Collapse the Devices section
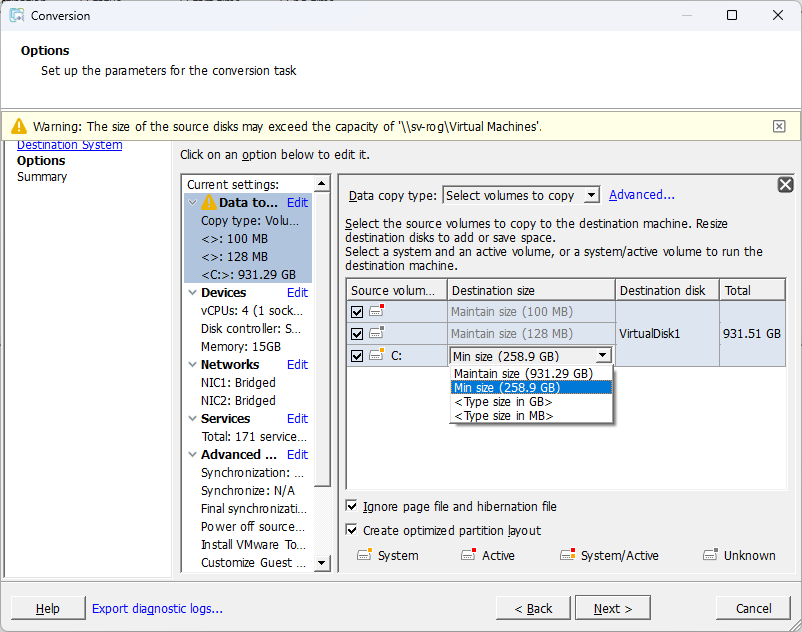Image resolution: width=802 pixels, height=632 pixels. 193,292
